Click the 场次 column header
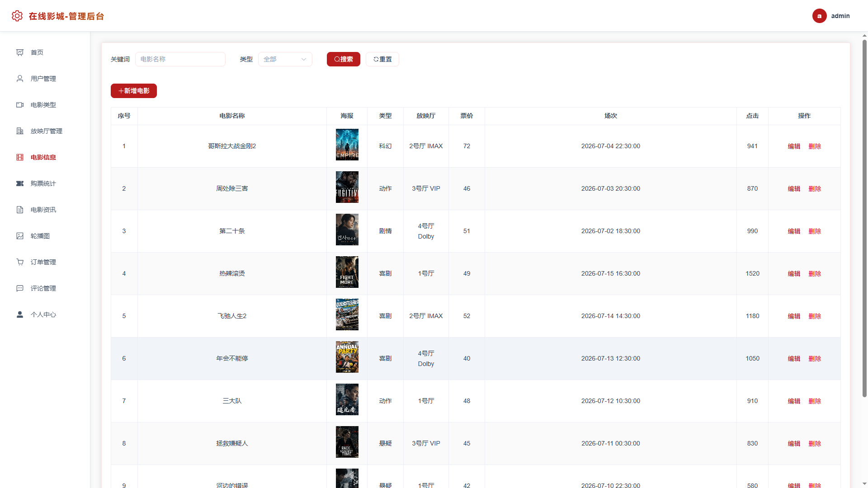Screen dimensions: 868x488 (x=611, y=116)
